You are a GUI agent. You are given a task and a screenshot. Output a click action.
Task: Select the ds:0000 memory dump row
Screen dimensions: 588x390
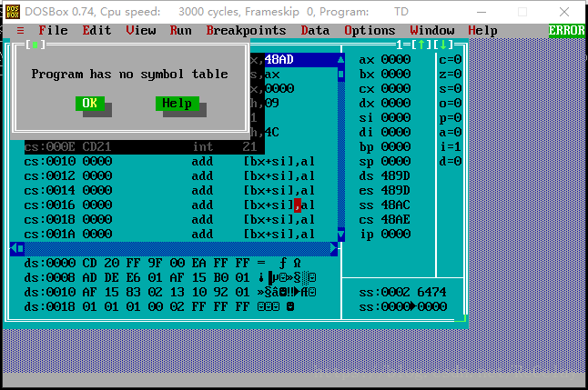coord(163,264)
